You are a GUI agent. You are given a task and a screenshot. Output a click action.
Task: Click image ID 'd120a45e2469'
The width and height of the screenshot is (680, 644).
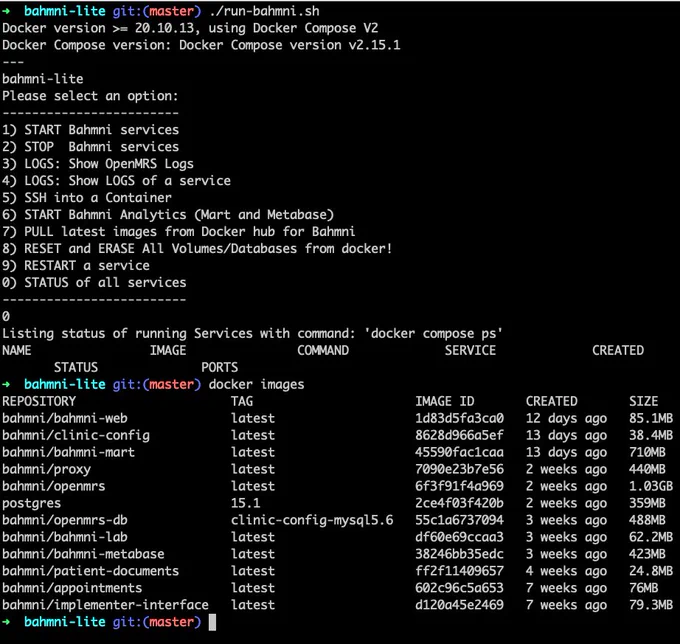click(x=460, y=605)
